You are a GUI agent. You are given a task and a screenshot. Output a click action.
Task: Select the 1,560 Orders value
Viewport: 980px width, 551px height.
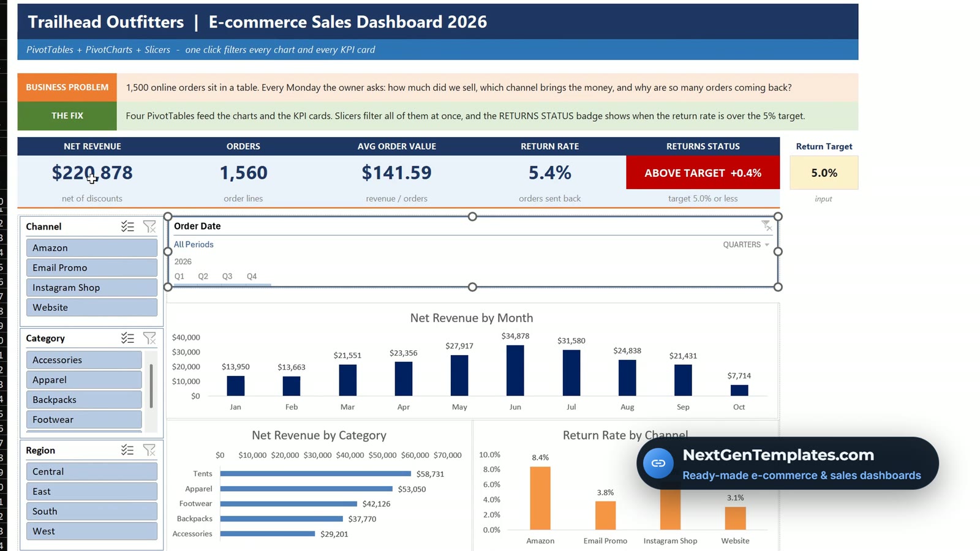(243, 173)
